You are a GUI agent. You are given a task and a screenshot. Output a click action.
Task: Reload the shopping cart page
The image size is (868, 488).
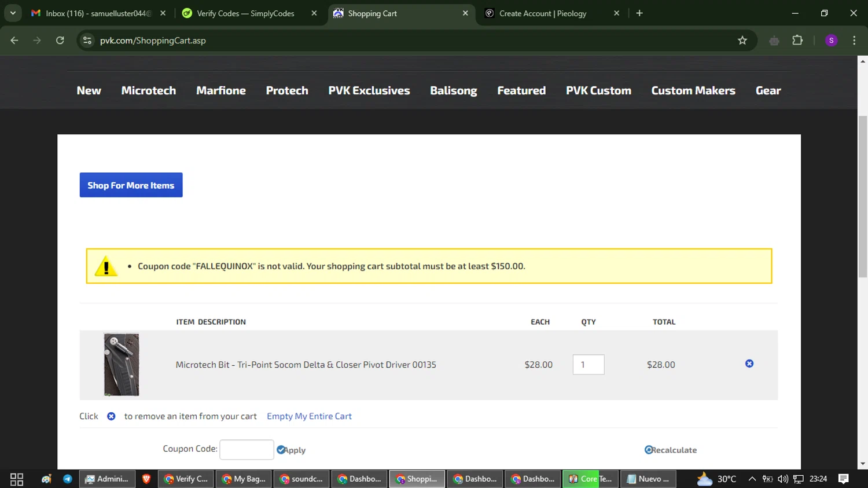point(60,41)
